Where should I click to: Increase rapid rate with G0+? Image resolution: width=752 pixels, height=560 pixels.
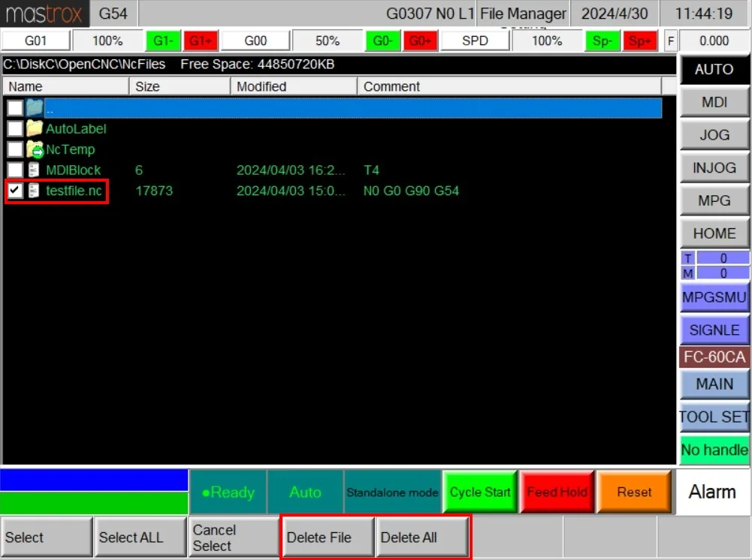coord(421,41)
